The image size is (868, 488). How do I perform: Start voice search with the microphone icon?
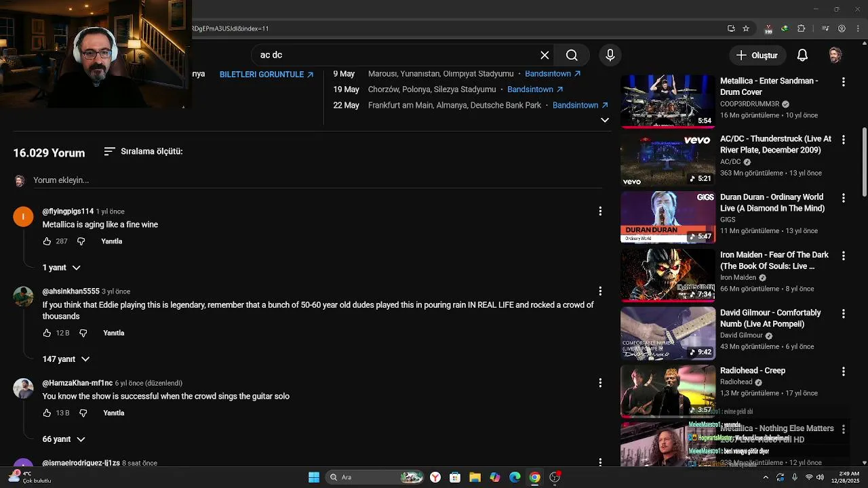coord(610,55)
